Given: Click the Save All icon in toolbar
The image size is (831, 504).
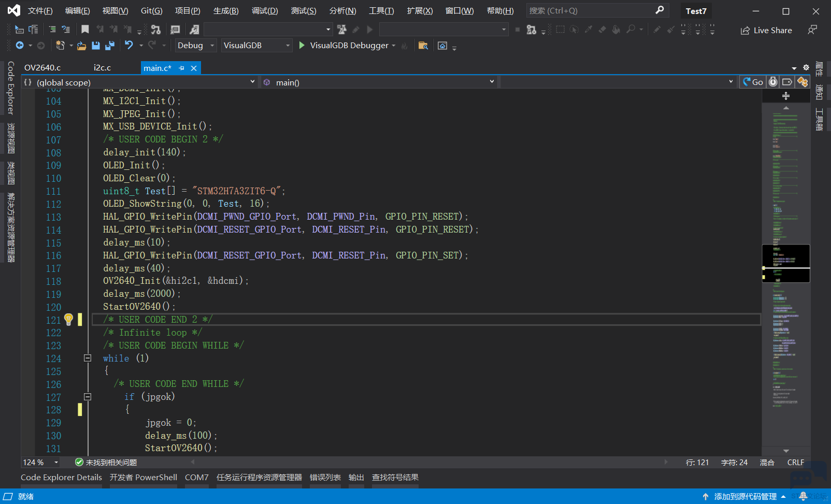Looking at the screenshot, I should pos(109,46).
